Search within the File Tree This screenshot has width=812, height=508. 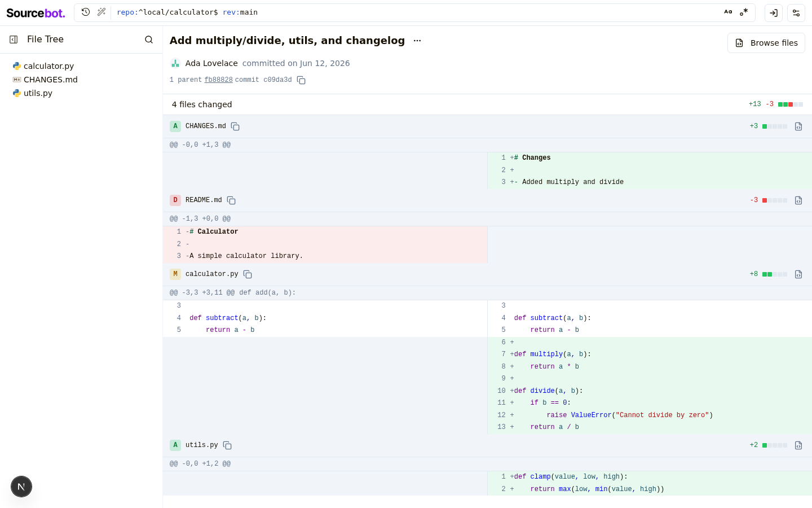tap(149, 40)
